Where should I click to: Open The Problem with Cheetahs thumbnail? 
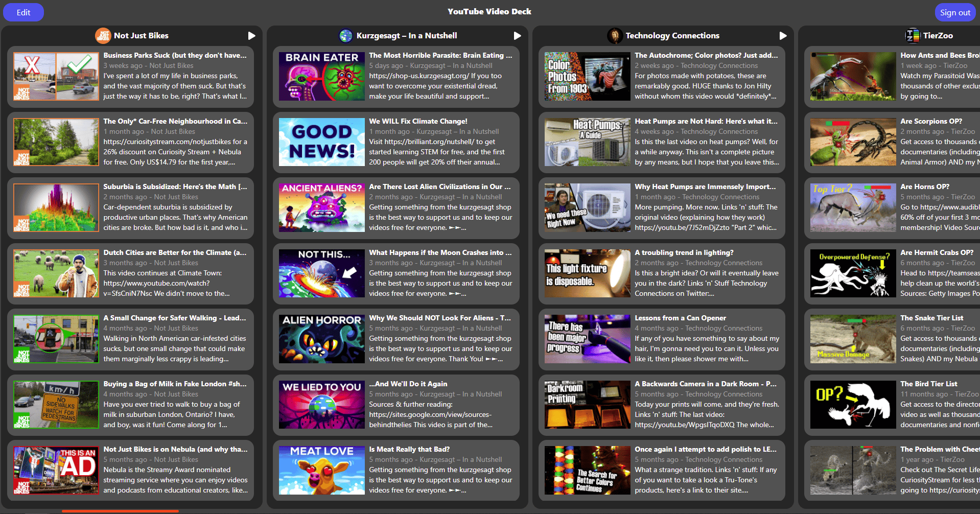pyautogui.click(x=853, y=470)
